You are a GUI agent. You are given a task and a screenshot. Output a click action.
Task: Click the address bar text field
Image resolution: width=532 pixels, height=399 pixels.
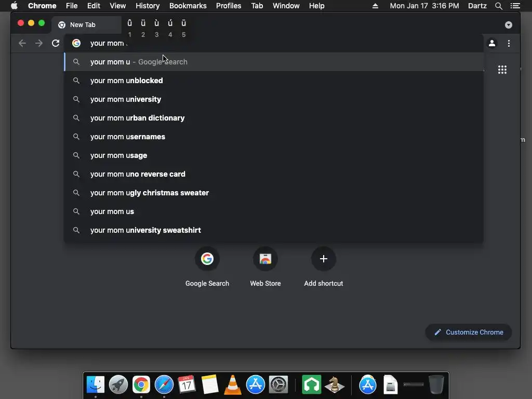(274, 43)
